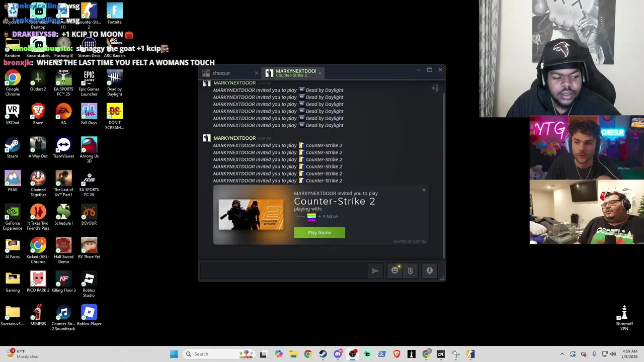Open the emoticon picker in chat
Image resolution: width=644 pixels, height=362 pixels.
tap(395, 270)
